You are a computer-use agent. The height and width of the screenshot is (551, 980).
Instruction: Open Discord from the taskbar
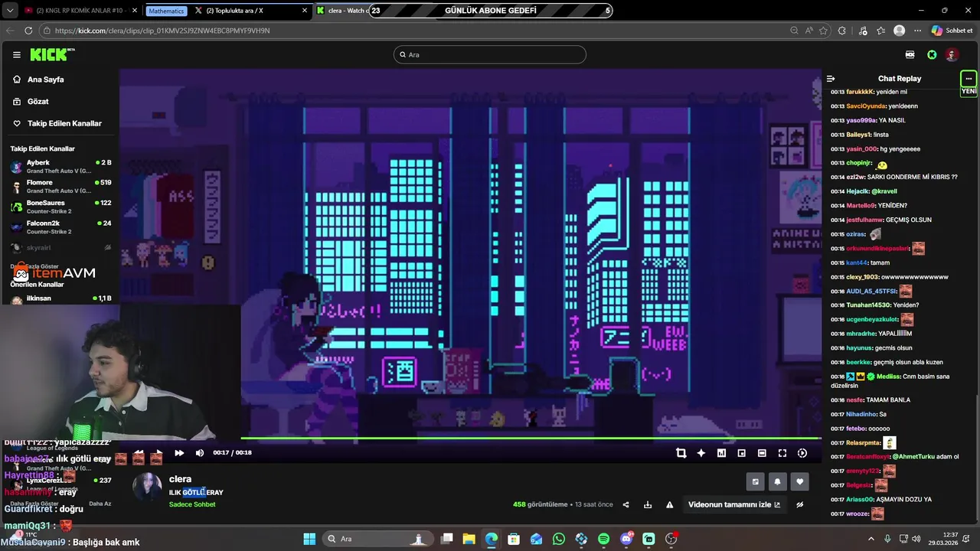tap(626, 539)
